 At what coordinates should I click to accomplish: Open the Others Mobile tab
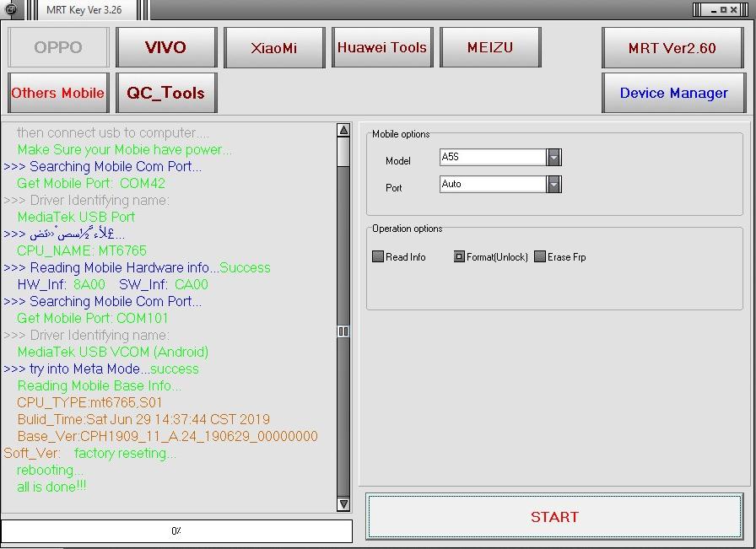pyautogui.click(x=58, y=93)
